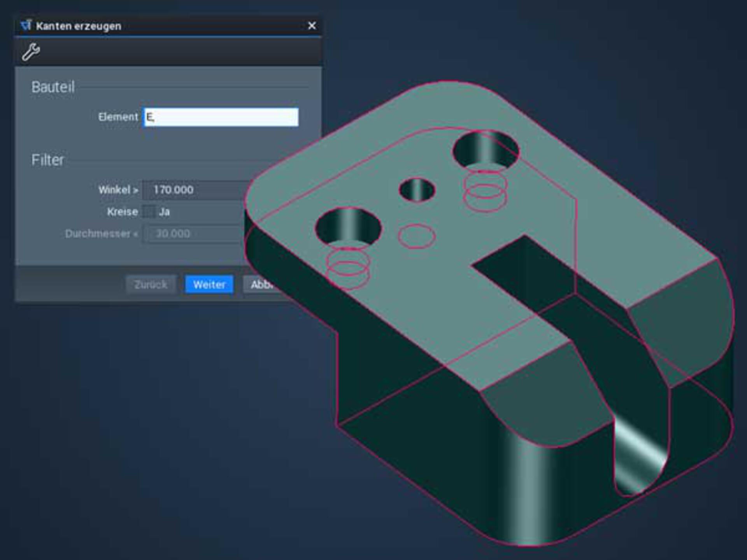The height and width of the screenshot is (560, 747).
Task: Click into the Element input field
Action: point(221,117)
